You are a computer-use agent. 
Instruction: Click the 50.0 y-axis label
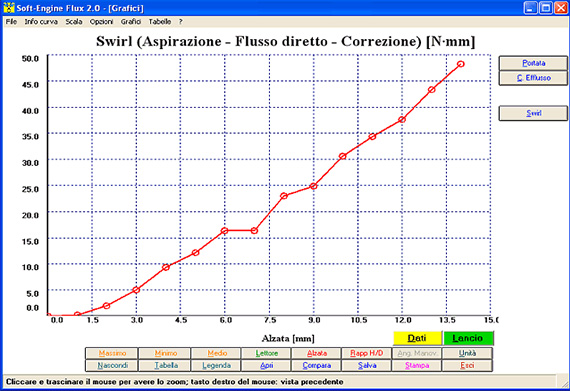(x=30, y=59)
